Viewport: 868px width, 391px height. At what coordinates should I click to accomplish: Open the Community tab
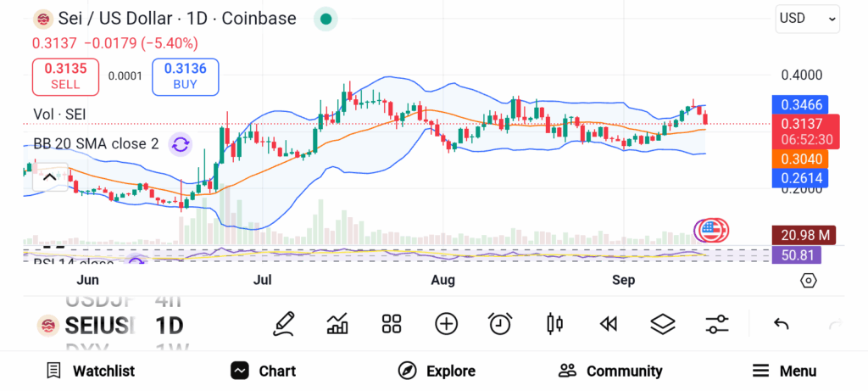(x=610, y=371)
